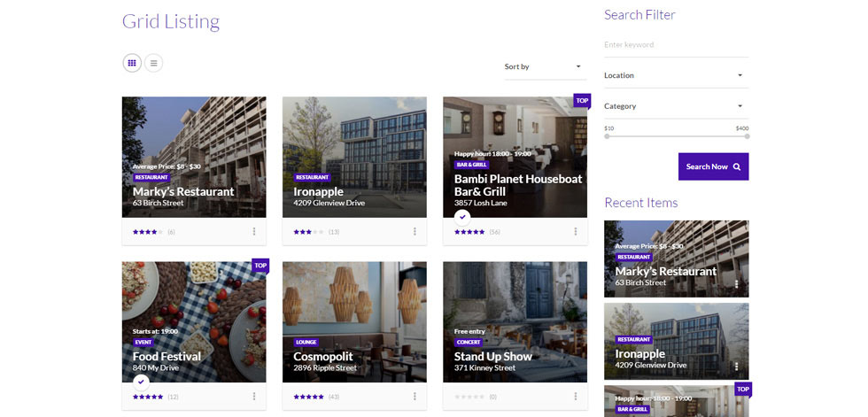
Task: Click RESTAURANT tag on Ironapple grid card
Action: click(x=312, y=178)
